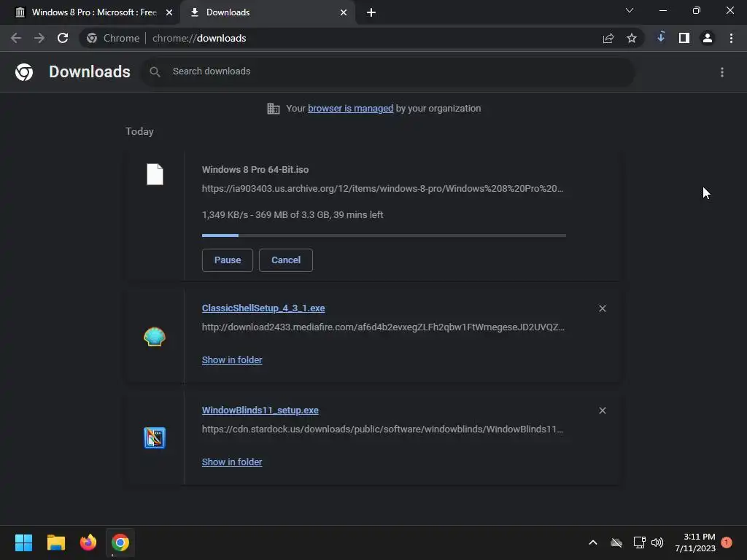Remove WindowBlinds11_setup.exe from list
The image size is (747, 560).
603,411
